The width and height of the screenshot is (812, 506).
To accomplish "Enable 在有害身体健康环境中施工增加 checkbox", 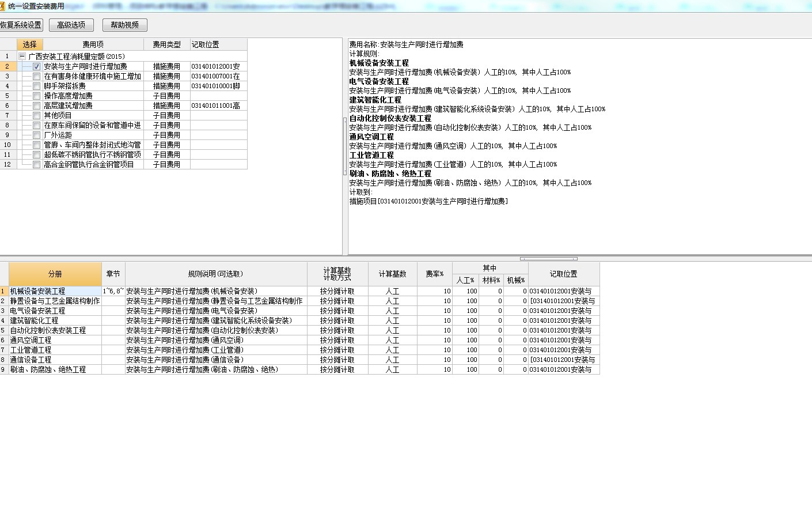I will click(37, 76).
